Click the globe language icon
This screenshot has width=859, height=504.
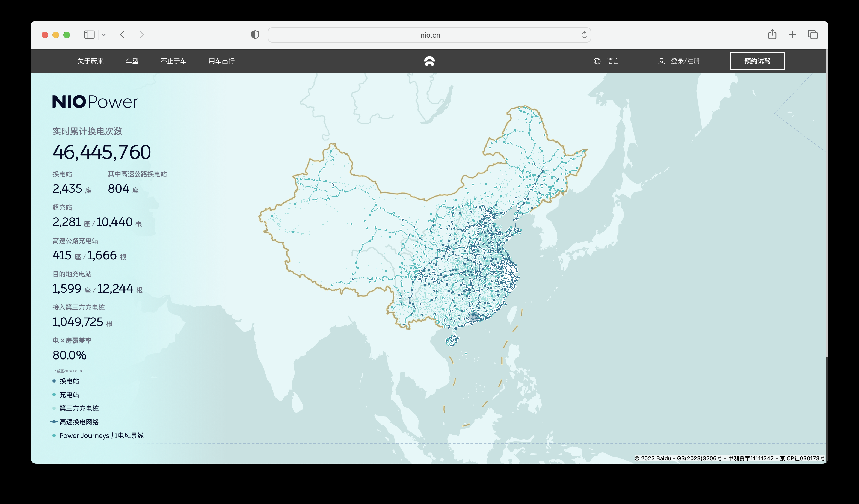point(597,61)
